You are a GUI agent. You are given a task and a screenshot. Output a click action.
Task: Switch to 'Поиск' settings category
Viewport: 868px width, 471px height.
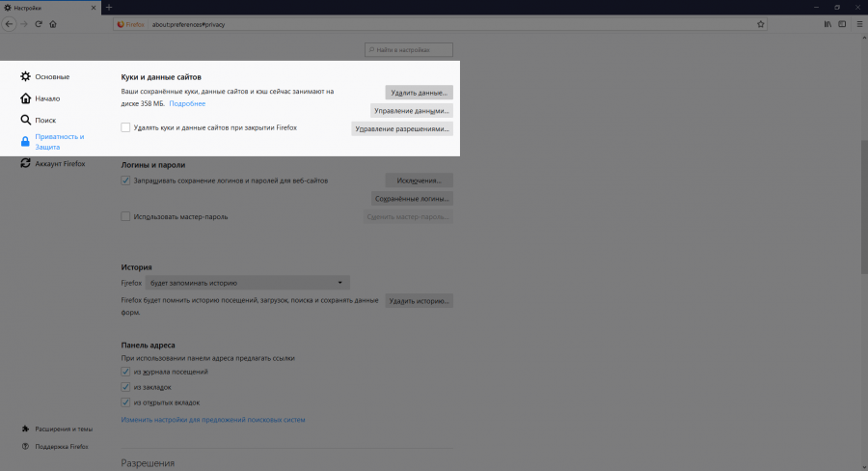[x=44, y=121]
